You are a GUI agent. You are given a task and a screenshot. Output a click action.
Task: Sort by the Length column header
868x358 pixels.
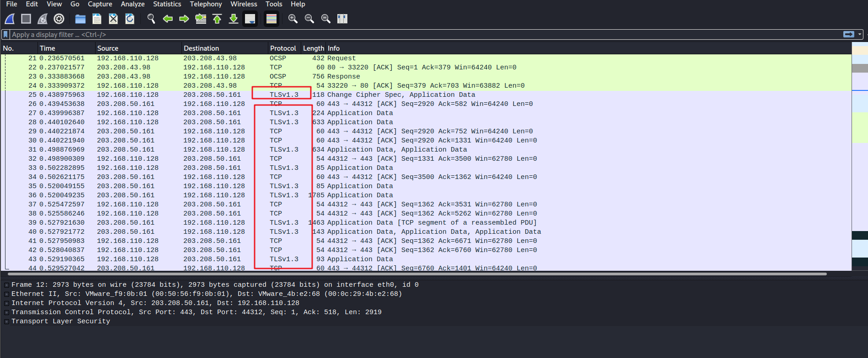coord(313,48)
